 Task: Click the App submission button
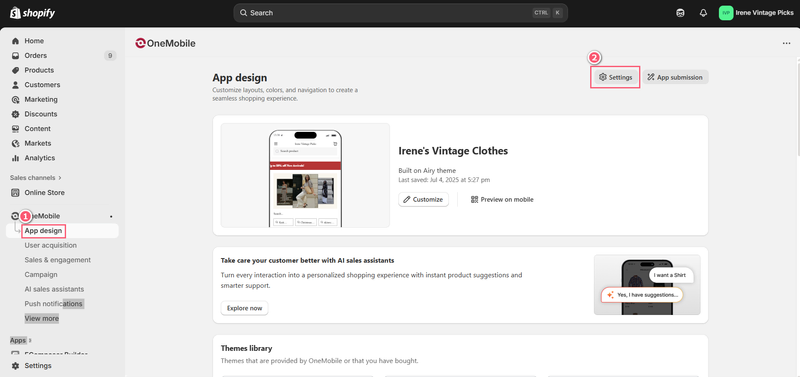(x=675, y=78)
